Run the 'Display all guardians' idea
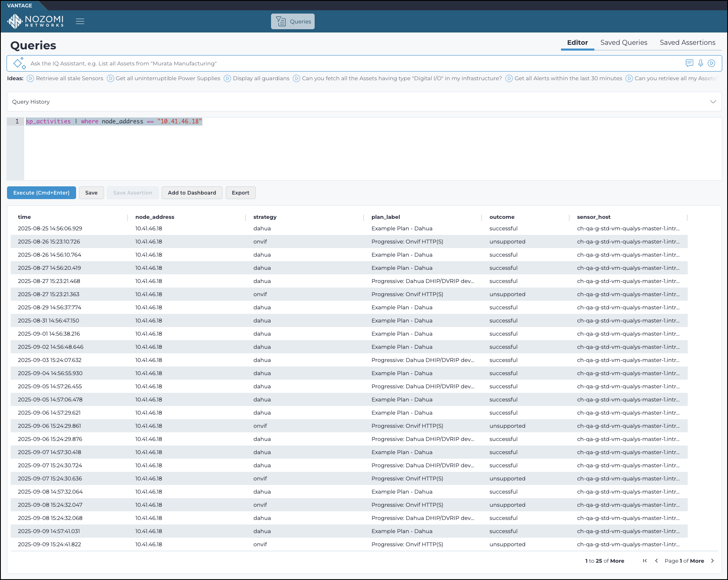 pyautogui.click(x=257, y=79)
